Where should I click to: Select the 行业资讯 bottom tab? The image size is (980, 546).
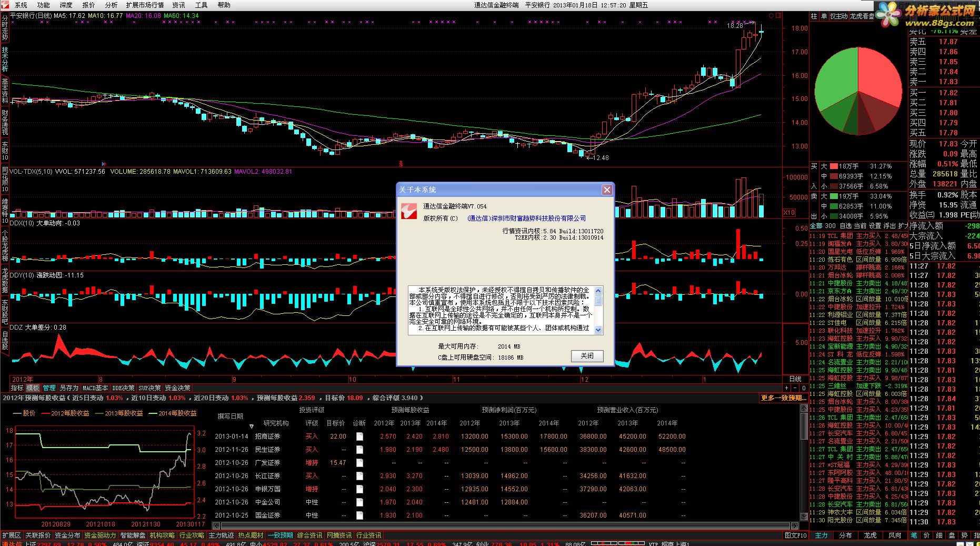[x=368, y=535]
